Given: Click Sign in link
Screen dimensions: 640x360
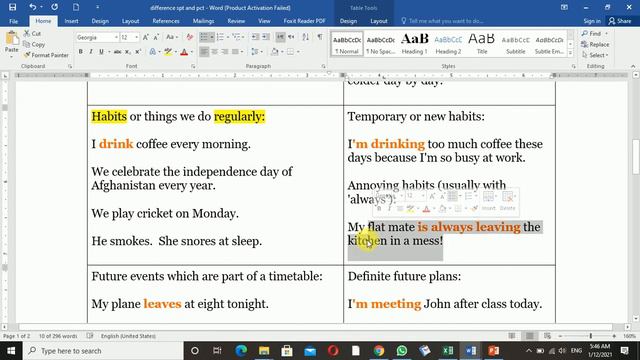Looking at the screenshot, I should [592, 21].
